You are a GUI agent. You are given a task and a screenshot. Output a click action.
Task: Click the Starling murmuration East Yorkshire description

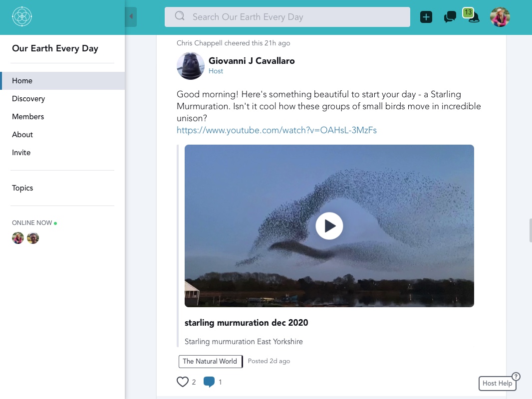click(244, 341)
